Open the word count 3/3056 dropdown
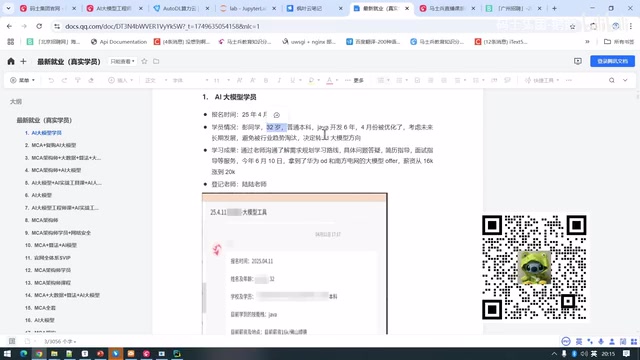Viewport: 640px width, 360px height. (x=60, y=341)
